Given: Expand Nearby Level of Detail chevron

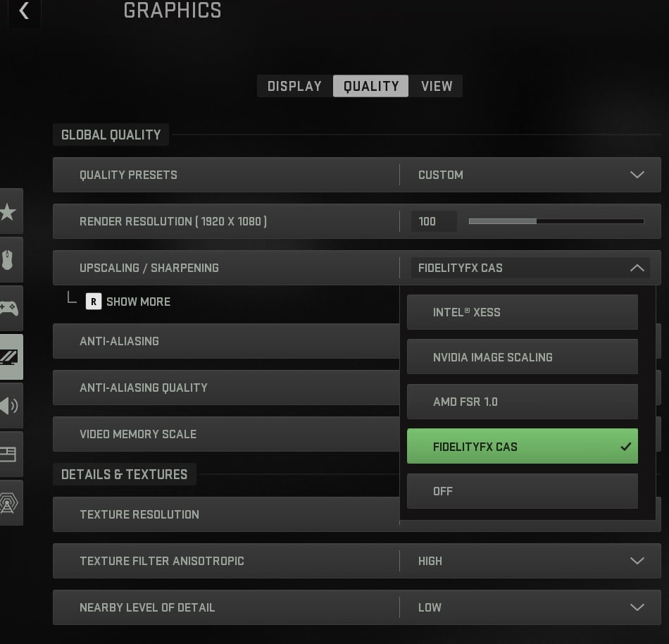Looking at the screenshot, I should pyautogui.click(x=637, y=607).
